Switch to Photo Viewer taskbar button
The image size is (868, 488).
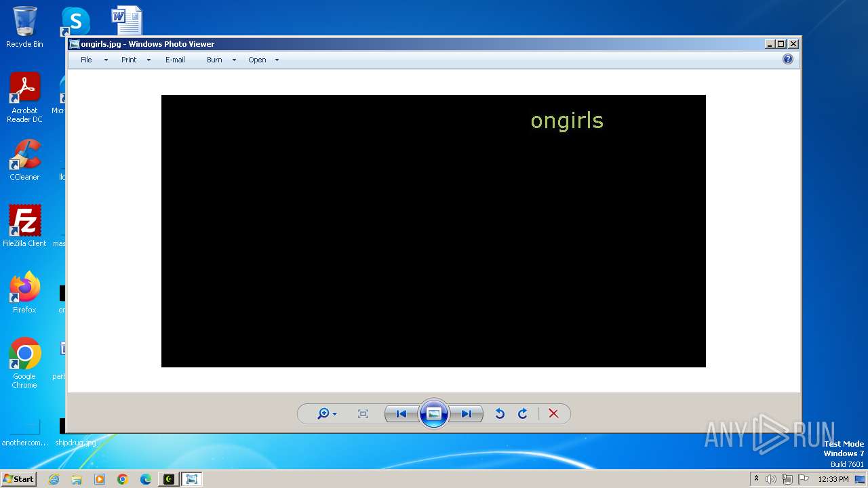tap(192, 479)
